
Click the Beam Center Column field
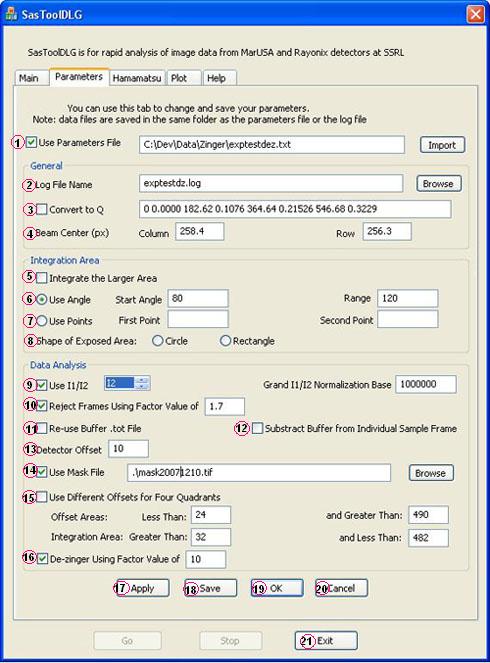coord(200,231)
